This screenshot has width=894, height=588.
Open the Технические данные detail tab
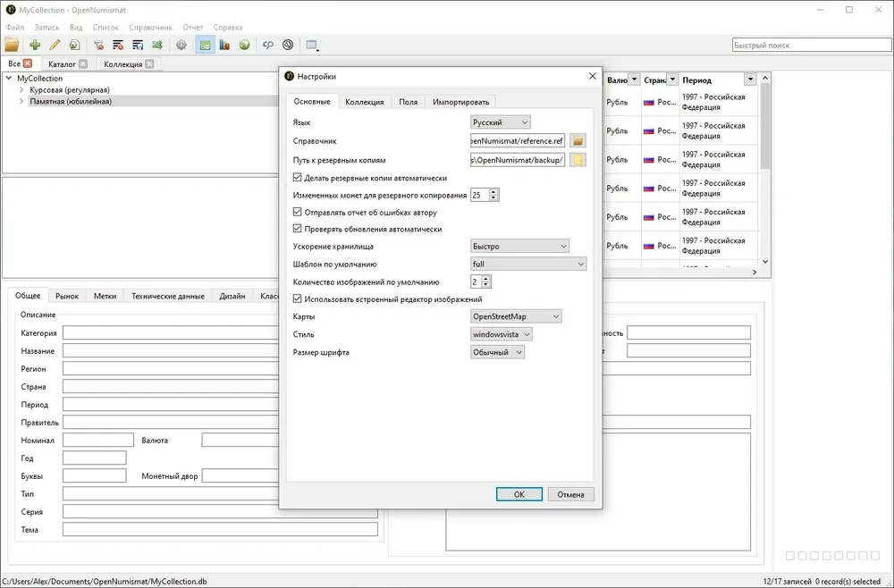tap(168, 297)
